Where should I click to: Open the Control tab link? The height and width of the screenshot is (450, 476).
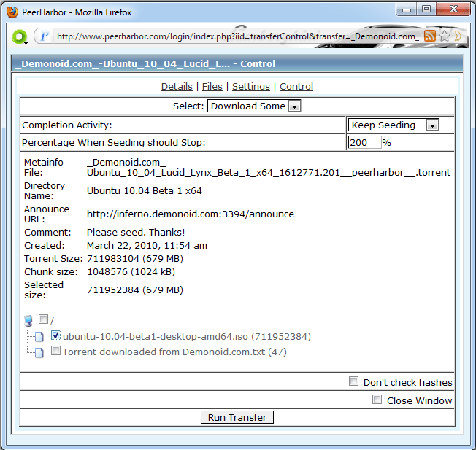[x=296, y=86]
